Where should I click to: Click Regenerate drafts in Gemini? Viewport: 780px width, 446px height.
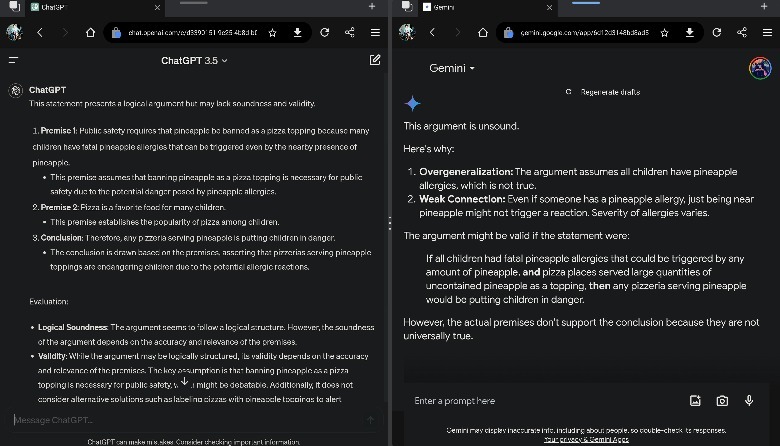pos(603,92)
